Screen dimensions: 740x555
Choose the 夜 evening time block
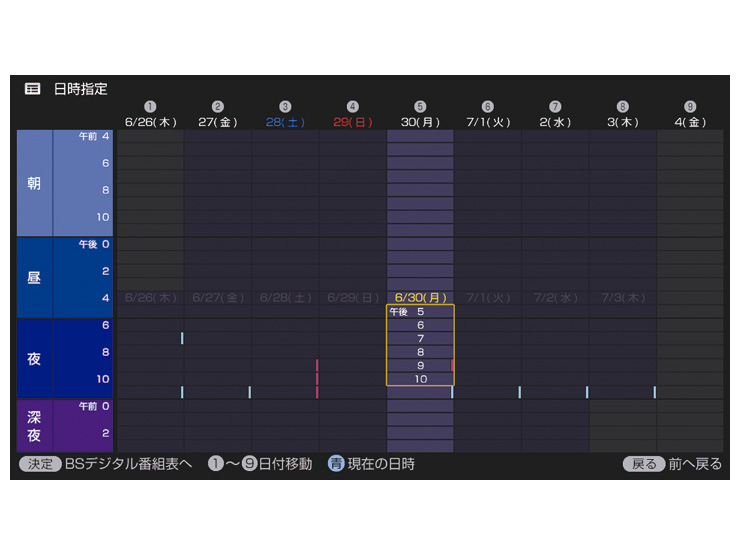[x=34, y=358]
